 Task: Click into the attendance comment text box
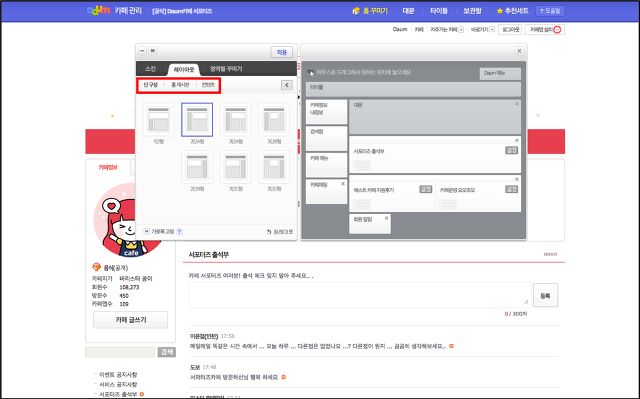coord(360,295)
